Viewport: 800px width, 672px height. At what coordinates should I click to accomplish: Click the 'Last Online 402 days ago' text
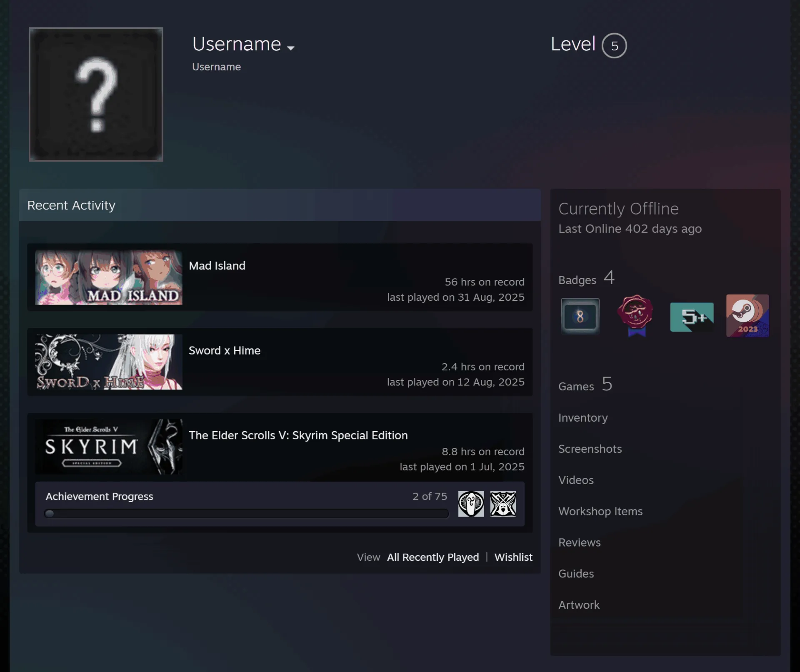coord(630,229)
